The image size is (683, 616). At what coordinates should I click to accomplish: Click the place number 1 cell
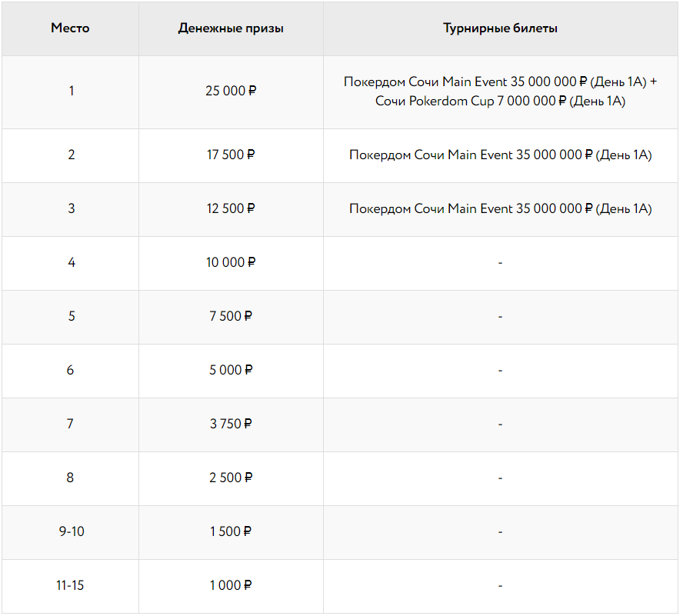click(x=71, y=91)
